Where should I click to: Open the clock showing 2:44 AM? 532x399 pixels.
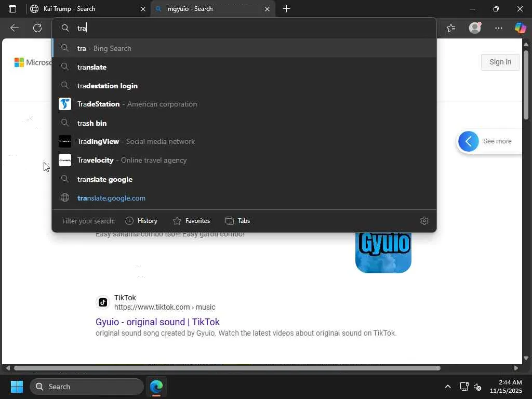[x=506, y=387]
